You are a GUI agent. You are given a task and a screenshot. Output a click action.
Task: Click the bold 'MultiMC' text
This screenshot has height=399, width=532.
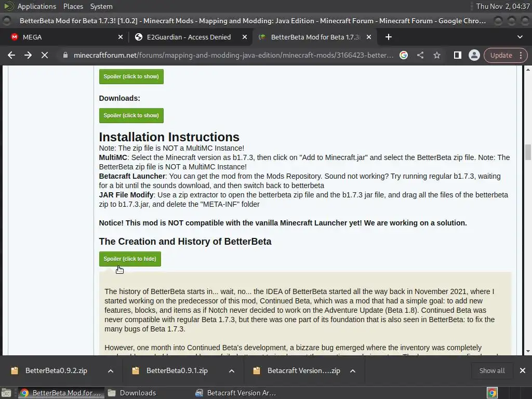click(x=113, y=157)
